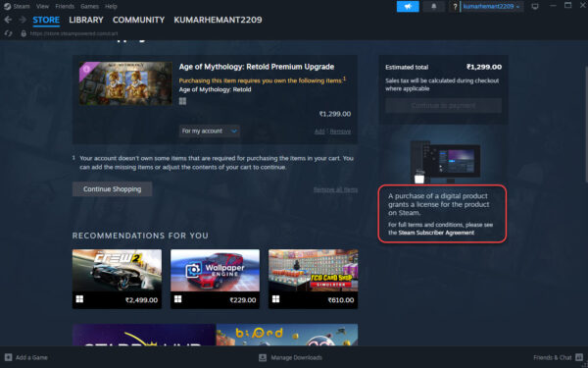Open The Crew 2 recommendation card
This screenshot has width=588, height=368.
tap(117, 279)
